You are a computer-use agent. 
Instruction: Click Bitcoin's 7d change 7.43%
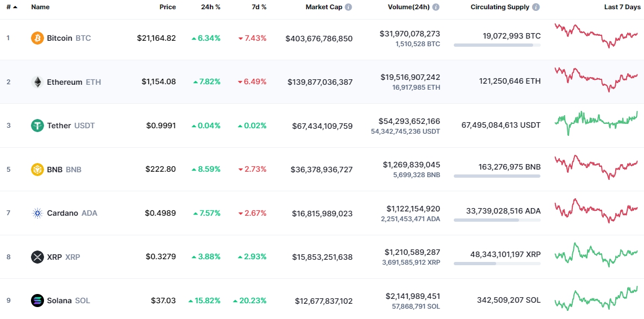click(x=252, y=38)
